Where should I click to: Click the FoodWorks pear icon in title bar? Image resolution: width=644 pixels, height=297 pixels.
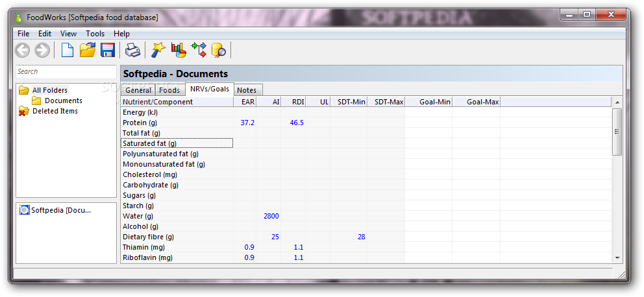coord(18,18)
